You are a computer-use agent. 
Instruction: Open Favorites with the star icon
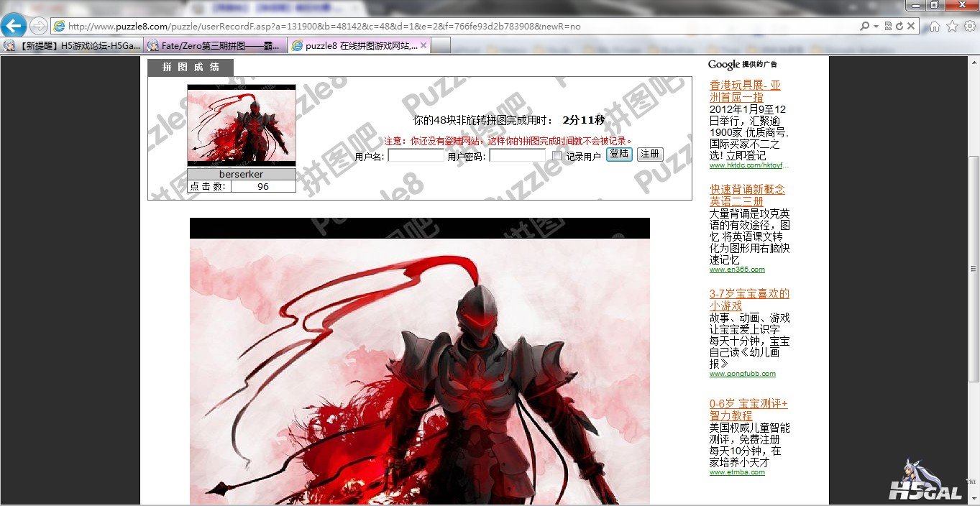pos(952,26)
